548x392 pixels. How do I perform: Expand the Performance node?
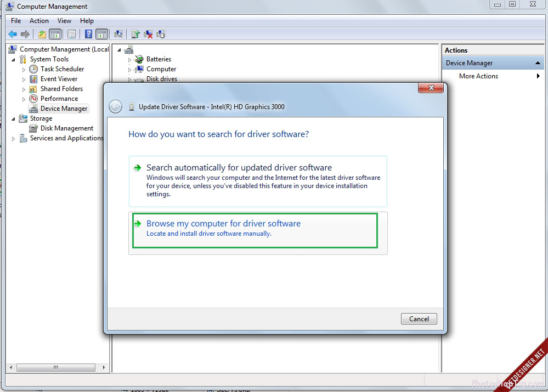tap(24, 99)
